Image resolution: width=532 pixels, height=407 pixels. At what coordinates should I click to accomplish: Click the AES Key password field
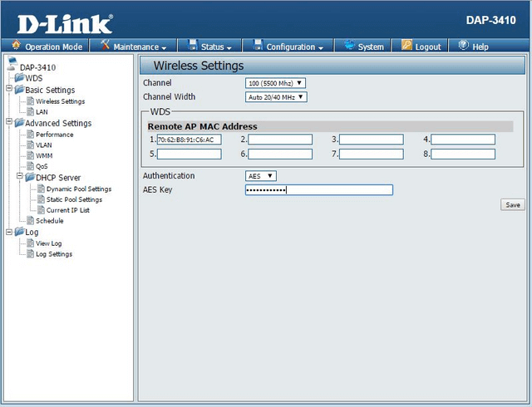[318, 190]
